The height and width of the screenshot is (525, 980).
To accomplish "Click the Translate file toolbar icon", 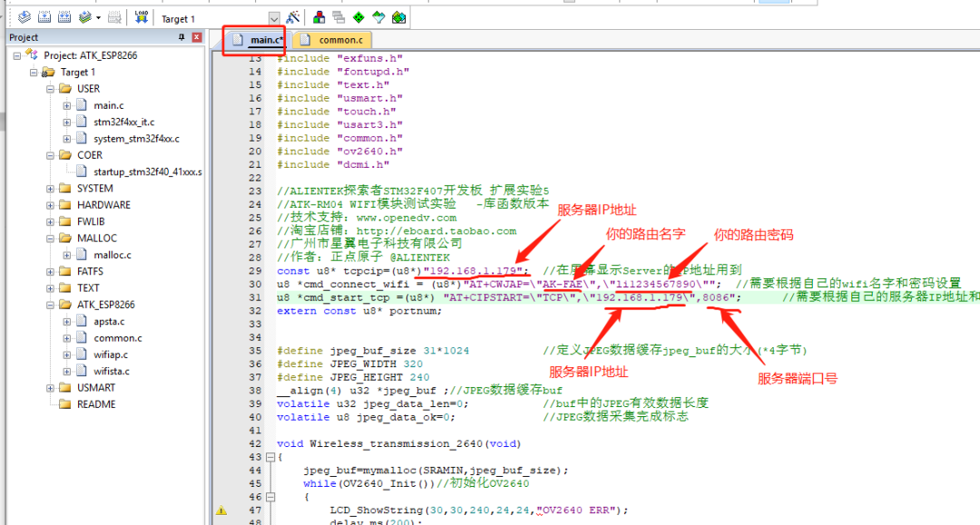I will [x=24, y=18].
